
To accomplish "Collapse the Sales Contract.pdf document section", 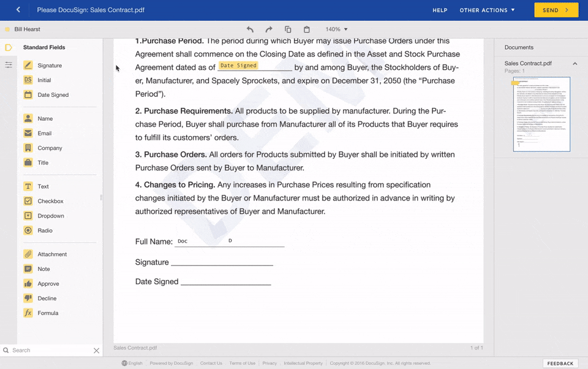I will pyautogui.click(x=575, y=64).
